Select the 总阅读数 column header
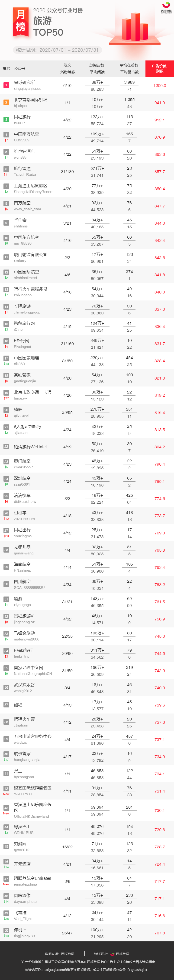Screen dimensions: 174x980 (x=97, y=65)
